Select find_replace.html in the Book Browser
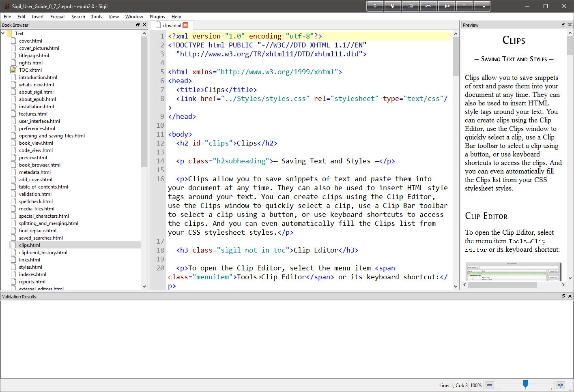Screen dimensions: 574x392 tap(37, 231)
